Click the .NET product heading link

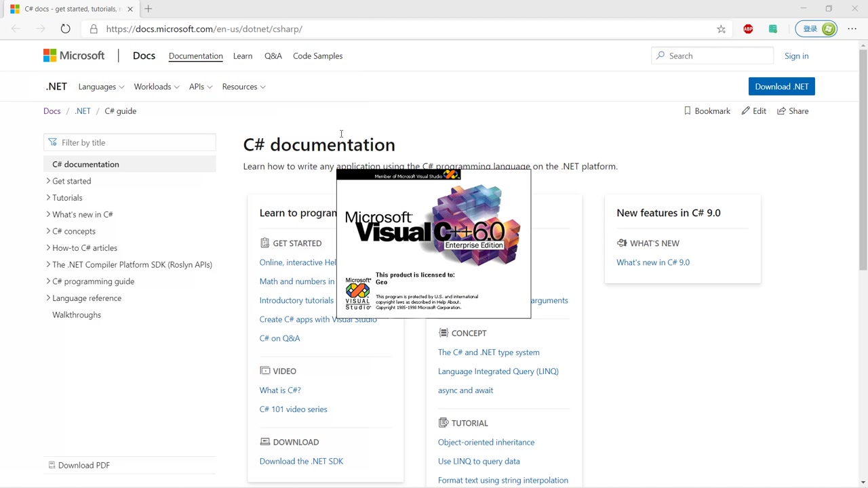coord(56,87)
